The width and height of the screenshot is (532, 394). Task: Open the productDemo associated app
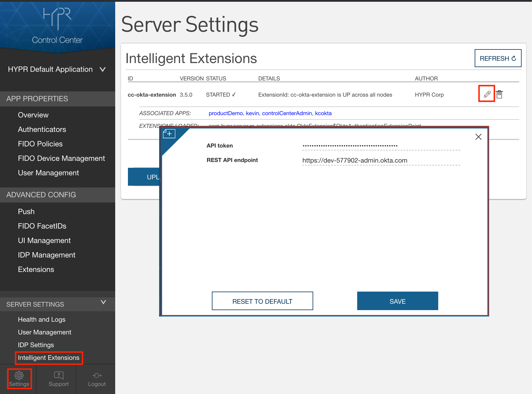(x=226, y=113)
